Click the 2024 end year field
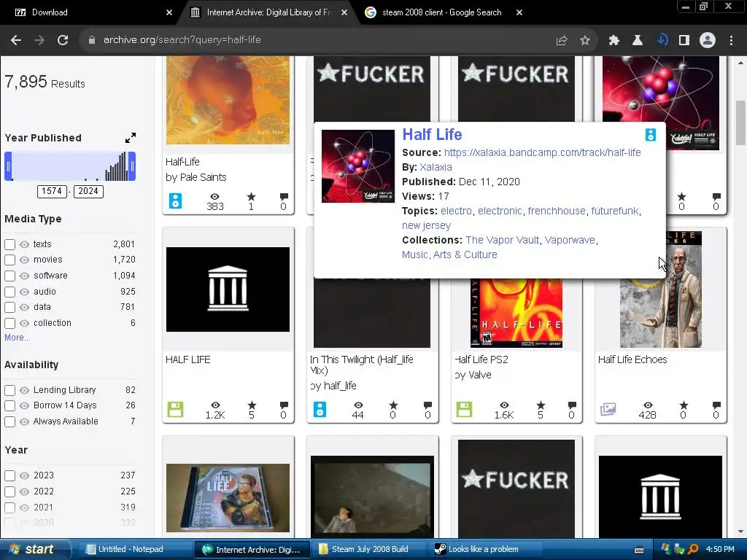The image size is (747, 560). coord(88,192)
